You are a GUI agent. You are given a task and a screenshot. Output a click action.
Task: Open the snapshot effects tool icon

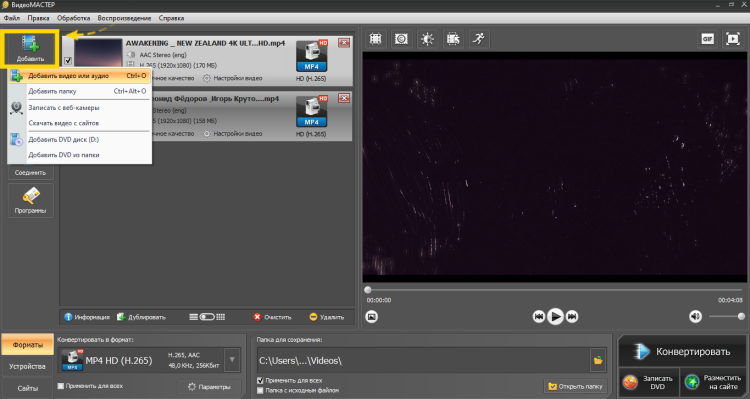coord(401,39)
